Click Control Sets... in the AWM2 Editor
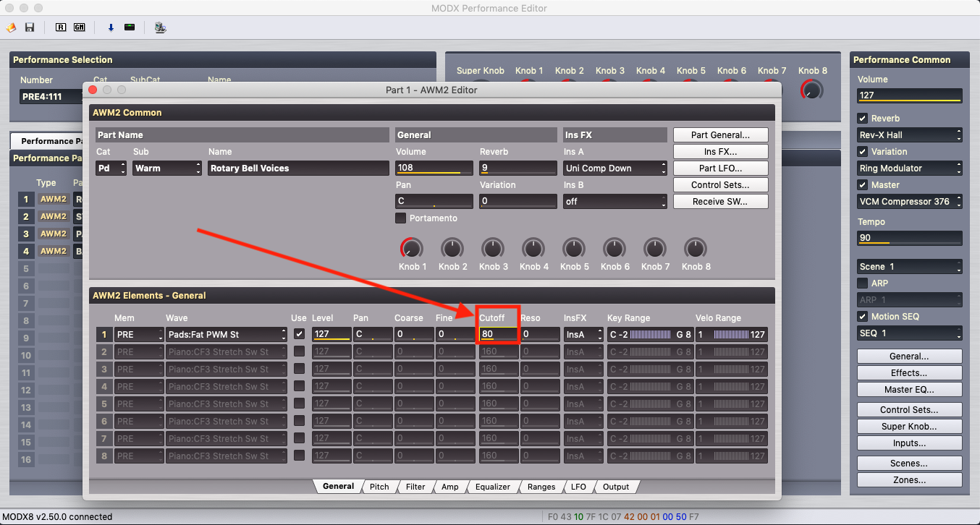Screen dimensions: 980x525 point(720,185)
